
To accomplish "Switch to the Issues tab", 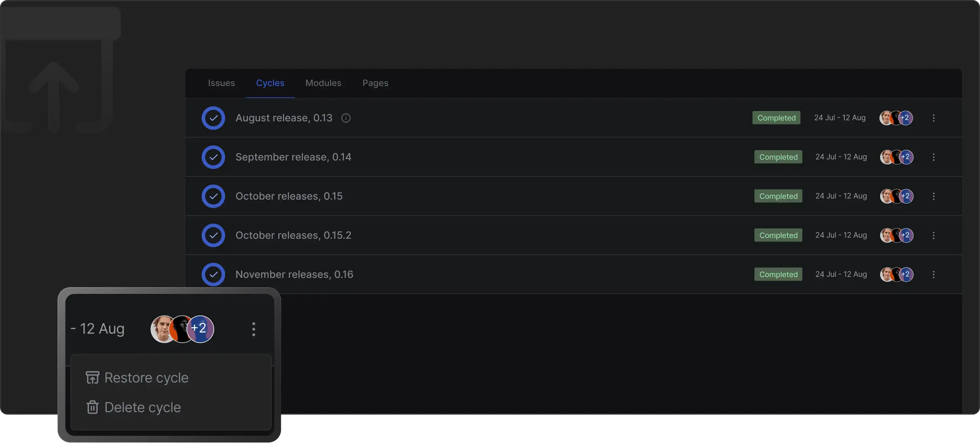I will coord(221,83).
